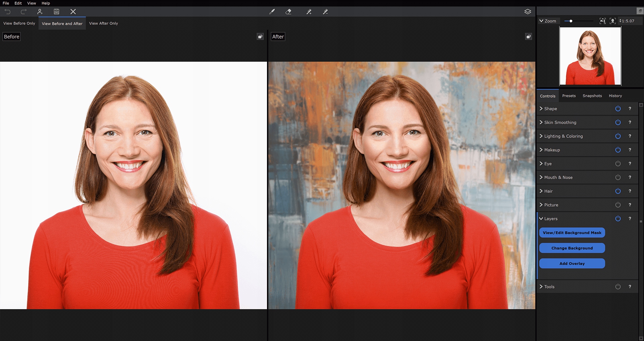Click the save disk icon
644x341 pixels.
(x=56, y=12)
